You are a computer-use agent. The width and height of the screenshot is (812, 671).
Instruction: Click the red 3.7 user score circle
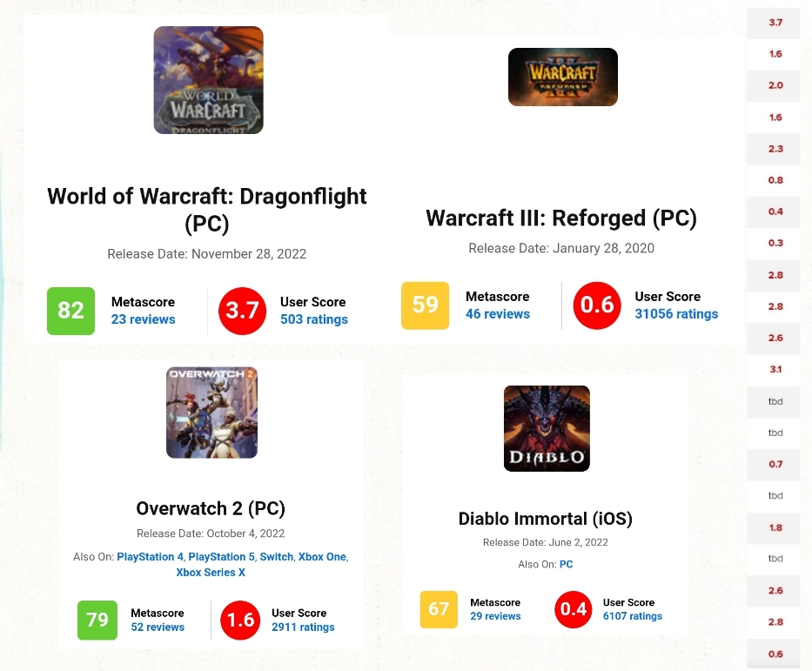point(242,311)
